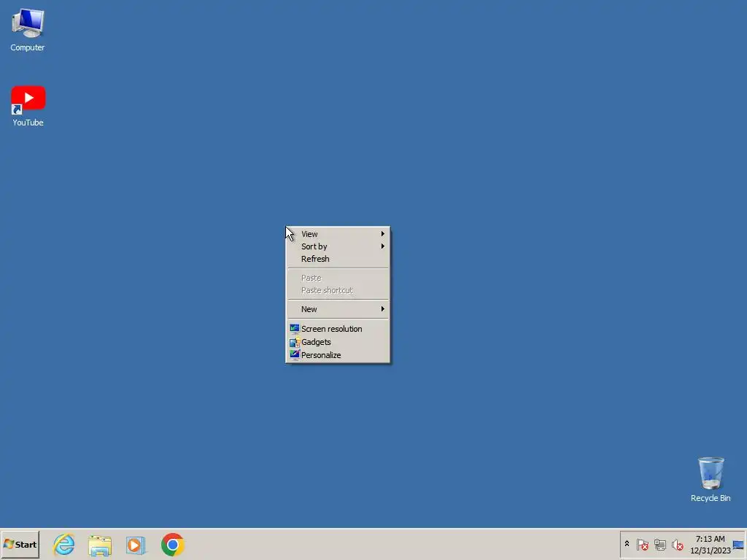
Task: Click the muted volume speaker icon
Action: coord(677,544)
